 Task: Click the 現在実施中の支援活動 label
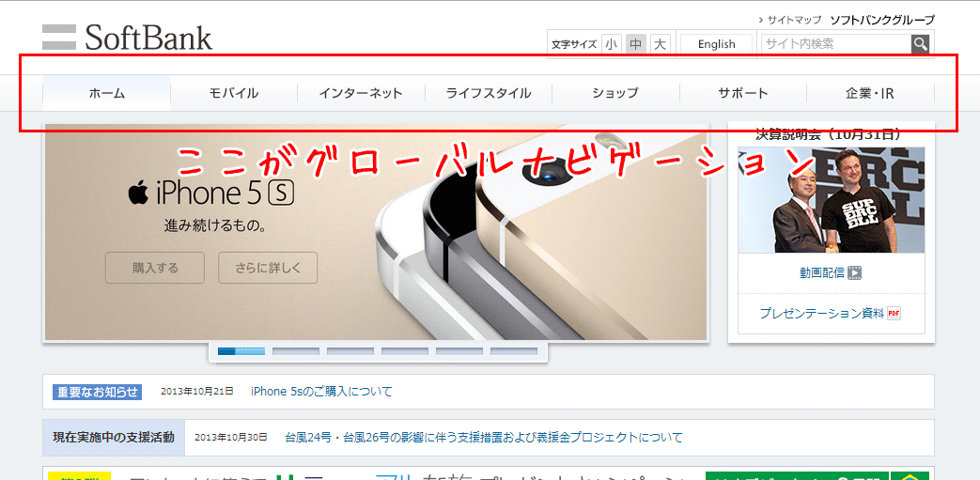[114, 437]
